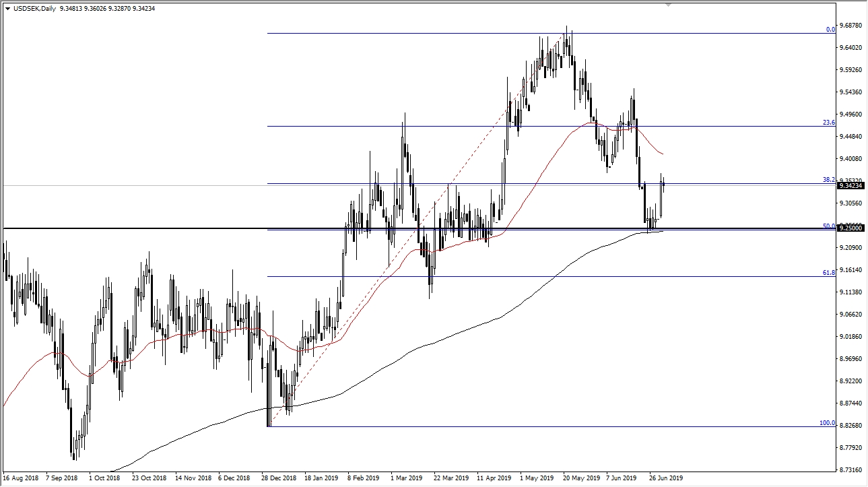The height and width of the screenshot is (487, 868).
Task: Click the 7 Jun 2019 date label
Action: point(623,479)
